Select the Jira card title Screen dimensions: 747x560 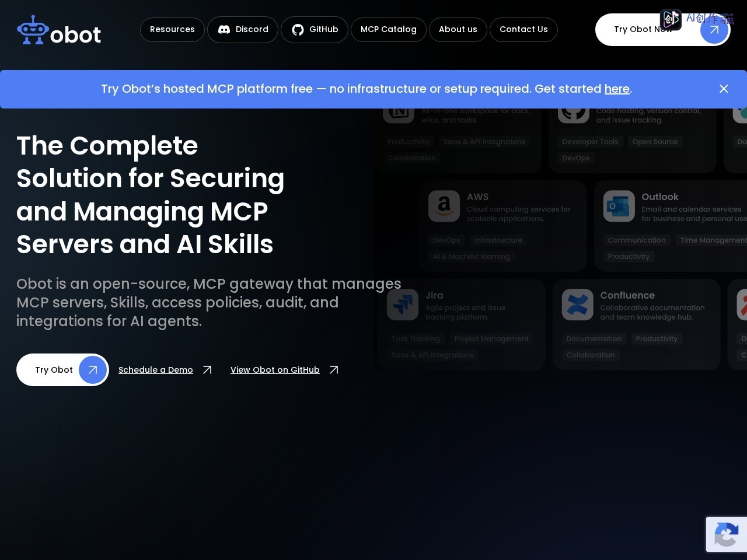pyautogui.click(x=434, y=296)
